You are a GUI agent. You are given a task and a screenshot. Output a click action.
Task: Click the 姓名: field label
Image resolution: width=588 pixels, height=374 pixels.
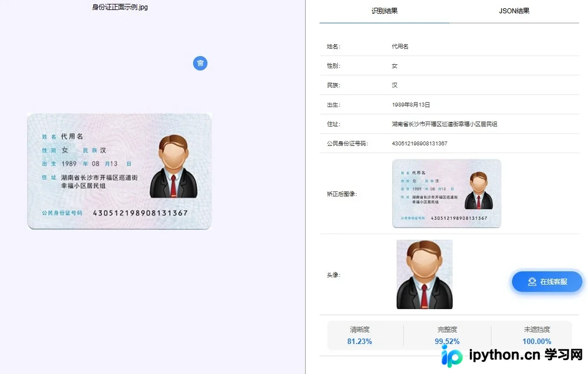333,47
